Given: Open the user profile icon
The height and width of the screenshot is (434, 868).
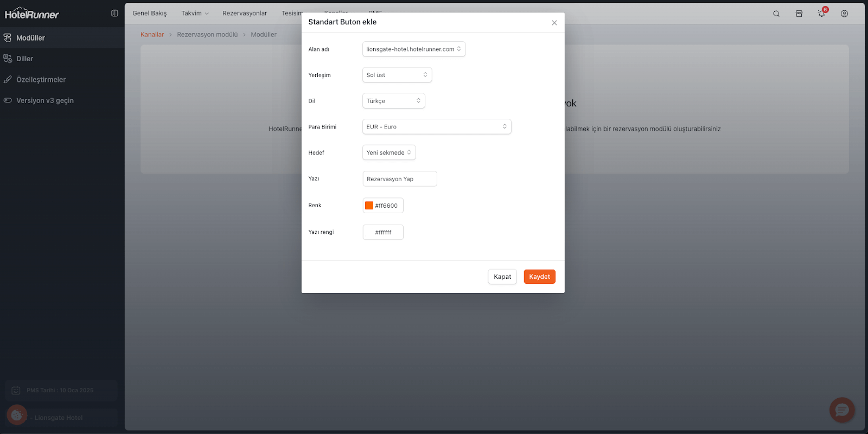Looking at the screenshot, I should [844, 14].
